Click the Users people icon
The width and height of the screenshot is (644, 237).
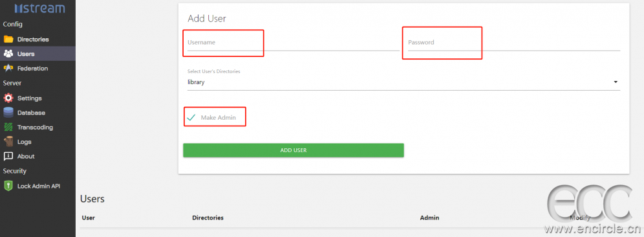pyautogui.click(x=8, y=54)
